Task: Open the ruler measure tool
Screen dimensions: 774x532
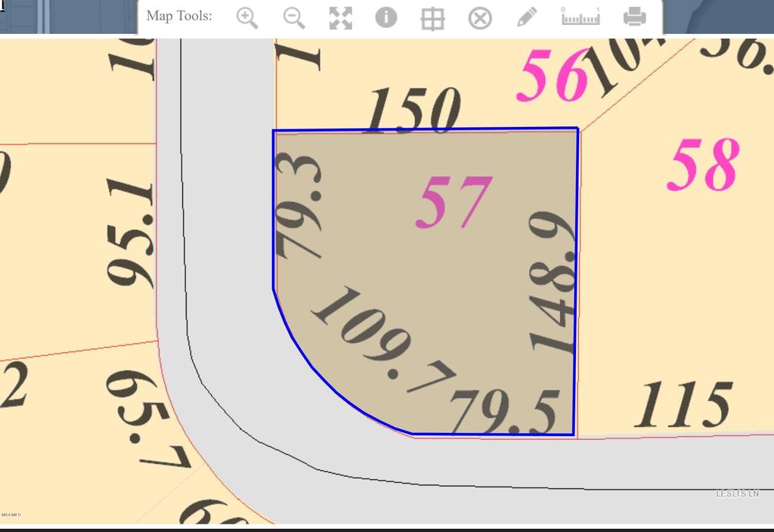Action: pyautogui.click(x=580, y=17)
